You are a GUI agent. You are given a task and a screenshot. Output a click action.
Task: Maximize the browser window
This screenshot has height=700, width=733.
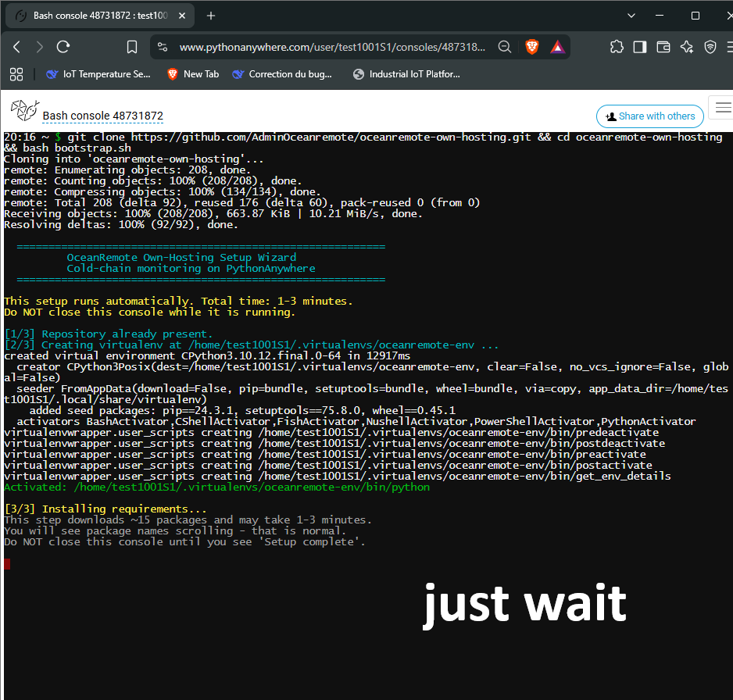695,16
